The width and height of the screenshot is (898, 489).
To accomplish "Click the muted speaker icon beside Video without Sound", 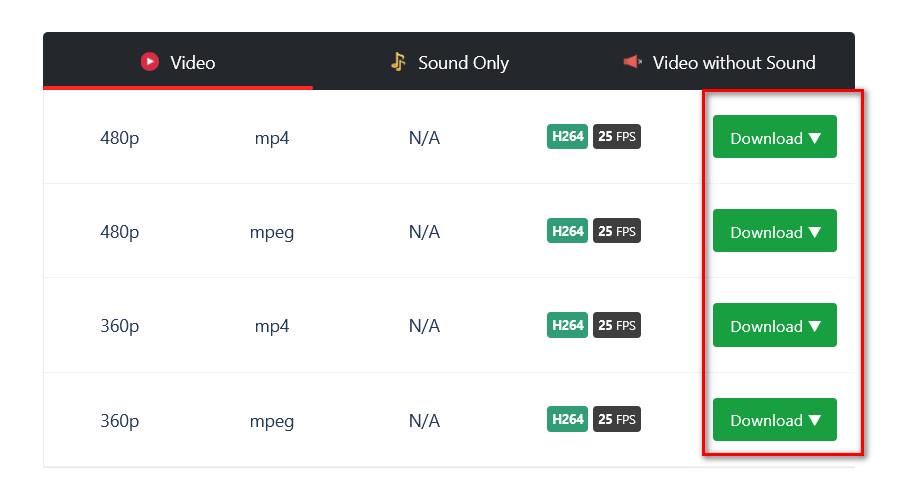I will pyautogui.click(x=632, y=61).
